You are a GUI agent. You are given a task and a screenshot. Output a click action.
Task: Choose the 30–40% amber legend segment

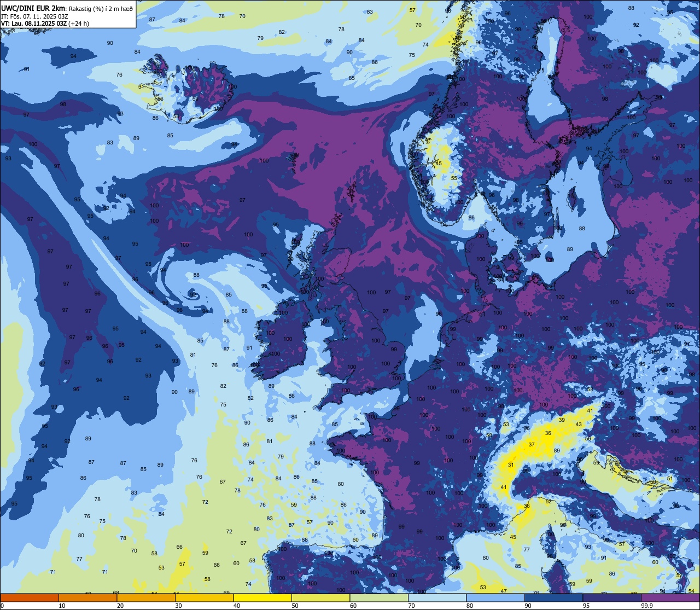pos(204,597)
